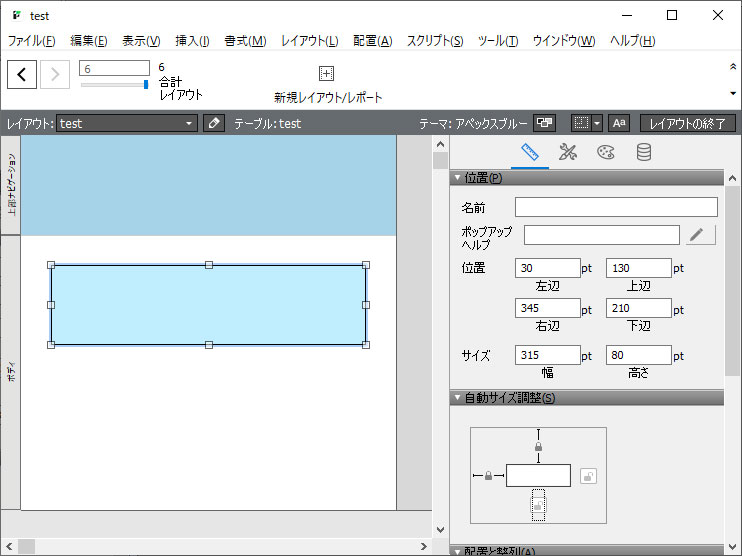Click the top-right resize handle of rectangle
Image resolution: width=742 pixels, height=556 pixels.
point(366,265)
